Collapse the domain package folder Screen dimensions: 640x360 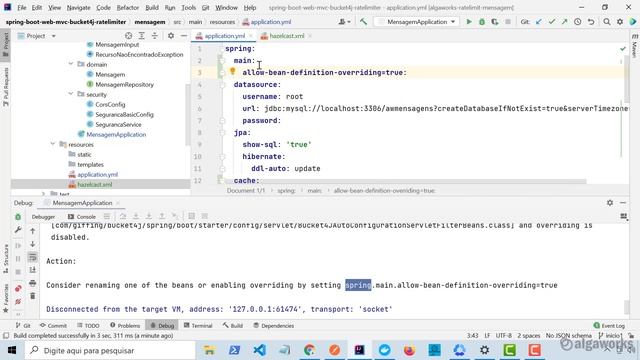pyautogui.click(x=71, y=64)
